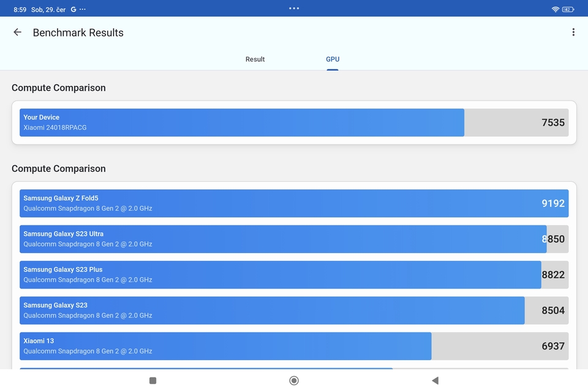Tap the three-dot camera notch indicator
Screen dimensions: 588x392
[x=294, y=8]
